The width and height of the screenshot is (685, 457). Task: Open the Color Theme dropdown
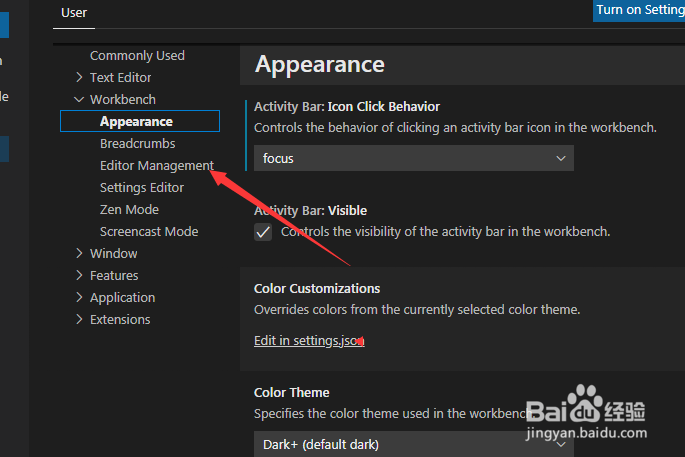click(413, 444)
